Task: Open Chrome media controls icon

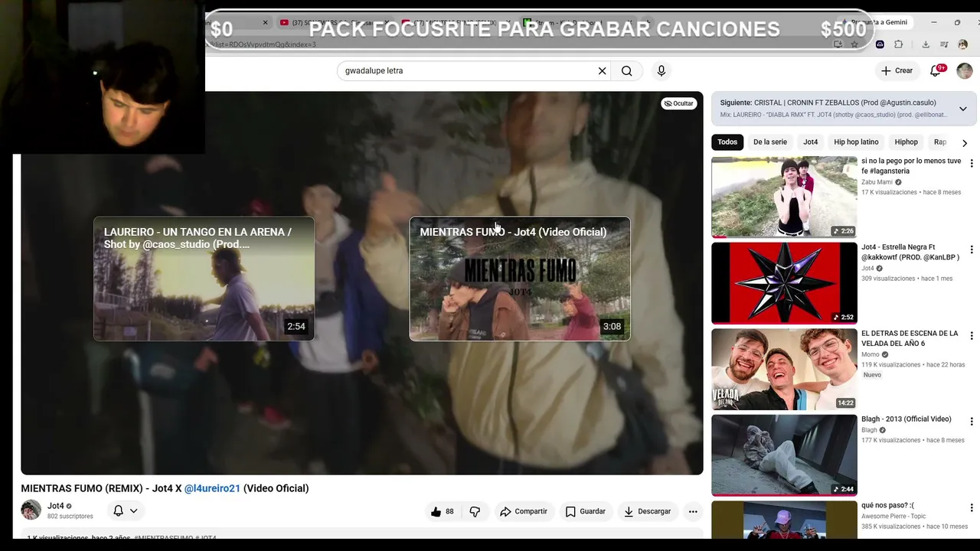Action: point(944,44)
